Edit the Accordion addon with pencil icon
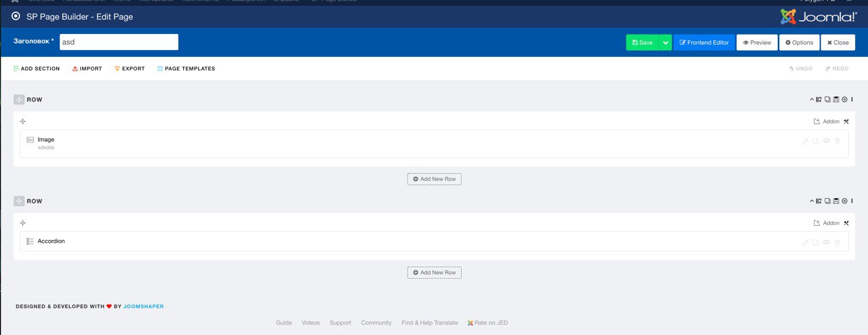 tap(805, 242)
